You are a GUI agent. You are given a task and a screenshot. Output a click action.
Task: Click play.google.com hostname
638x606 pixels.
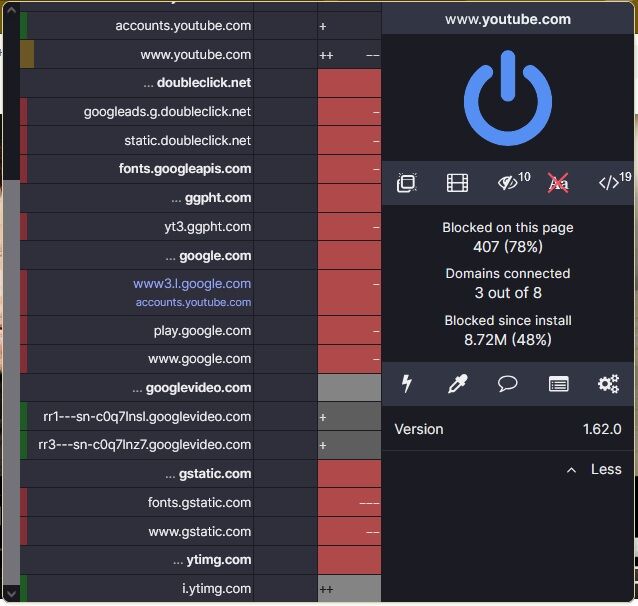click(x=202, y=330)
